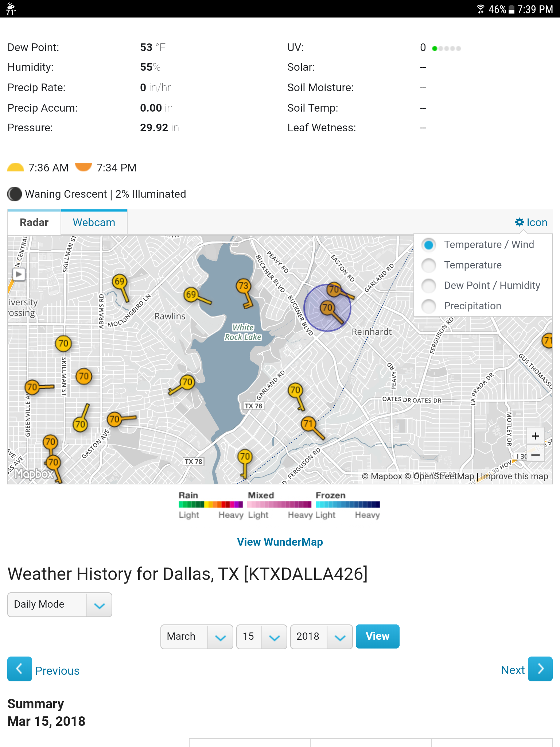The width and height of the screenshot is (560, 747).
Task: Open the View WunderMap link
Action: pyautogui.click(x=280, y=542)
